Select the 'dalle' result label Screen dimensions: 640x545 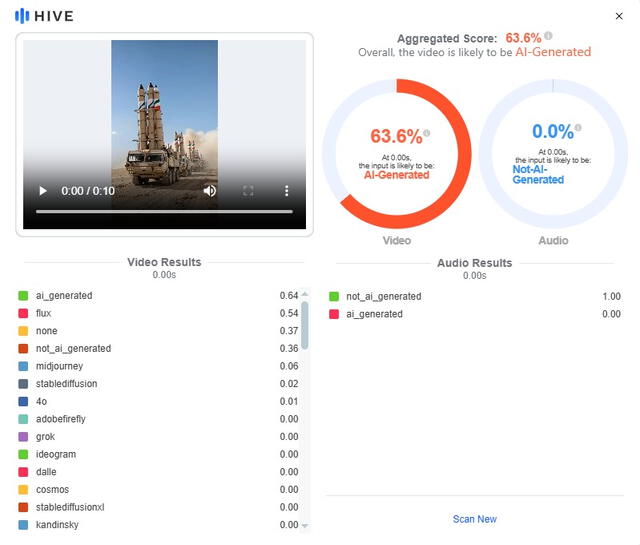click(x=46, y=472)
